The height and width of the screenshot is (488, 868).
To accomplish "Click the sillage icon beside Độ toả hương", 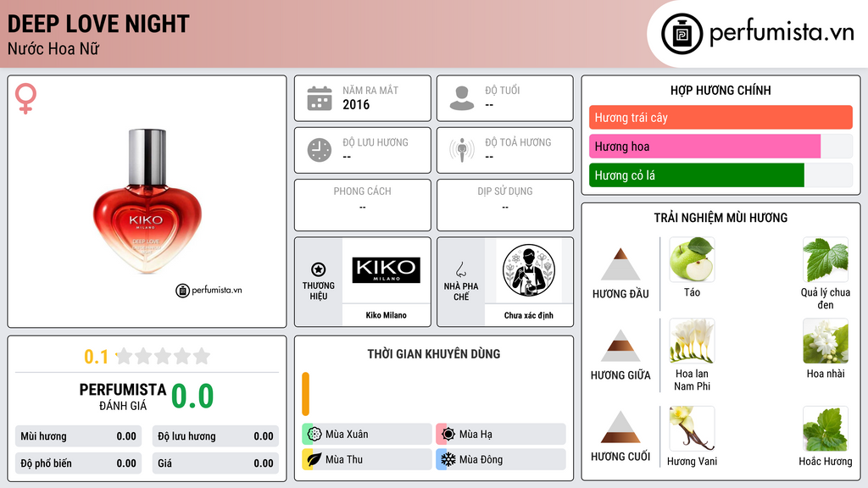I will 462,150.
